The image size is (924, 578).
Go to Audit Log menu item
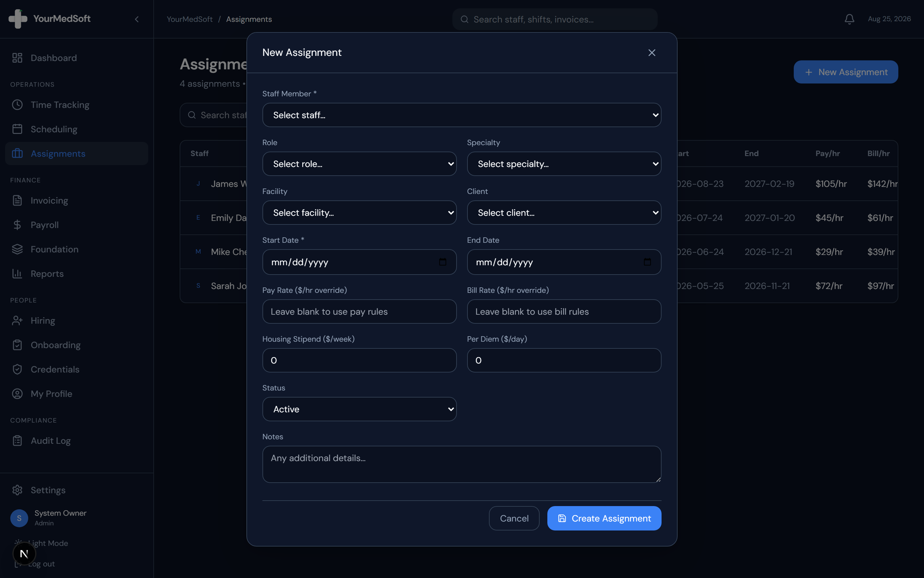(x=77, y=441)
